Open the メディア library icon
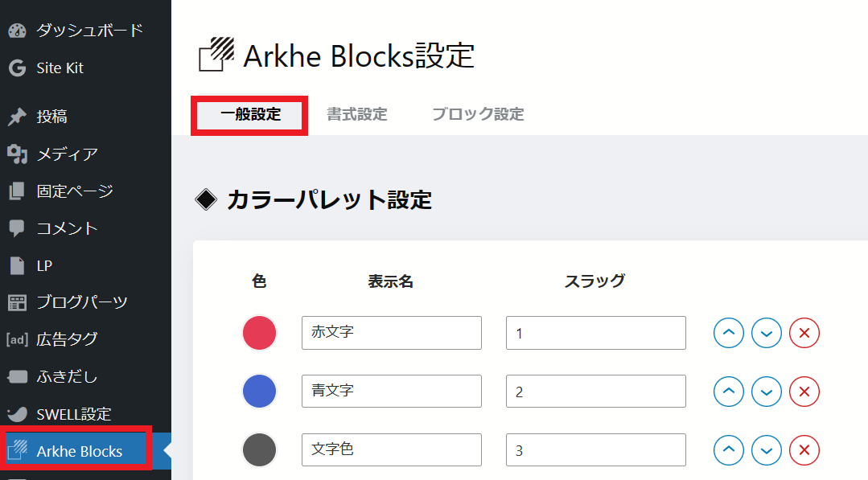Image resolution: width=868 pixels, height=480 pixels. (x=18, y=154)
